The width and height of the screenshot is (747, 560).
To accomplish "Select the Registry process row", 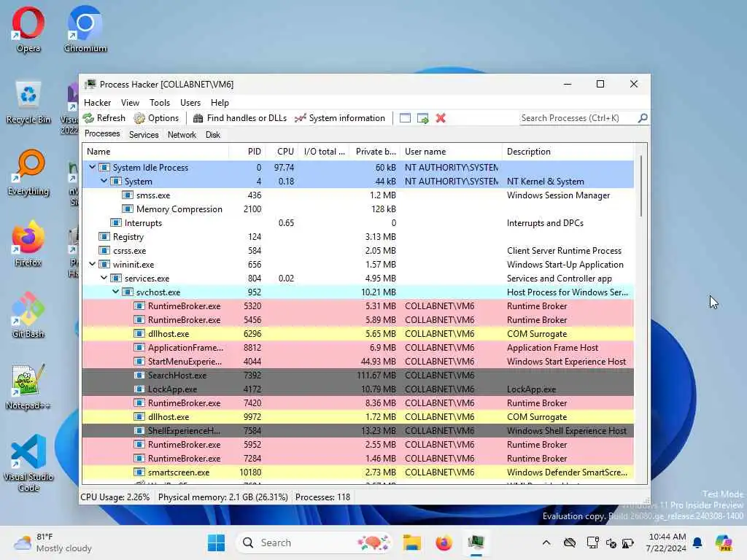I will 357,237.
